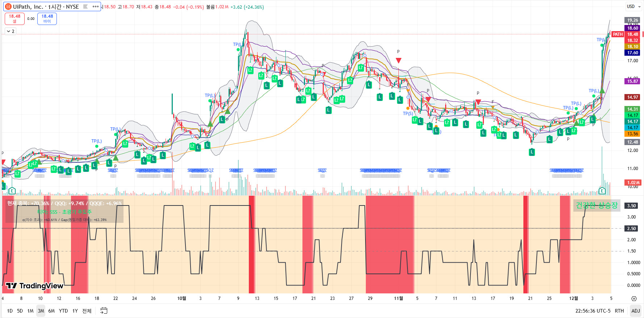Click the gray 12.48 price axis label
Image resolution: width=644 pixels, height=318 pixels.
[x=632, y=142]
